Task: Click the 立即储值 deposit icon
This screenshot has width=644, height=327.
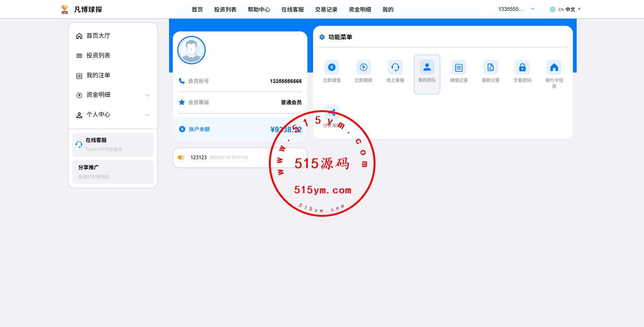Action: coord(331,68)
